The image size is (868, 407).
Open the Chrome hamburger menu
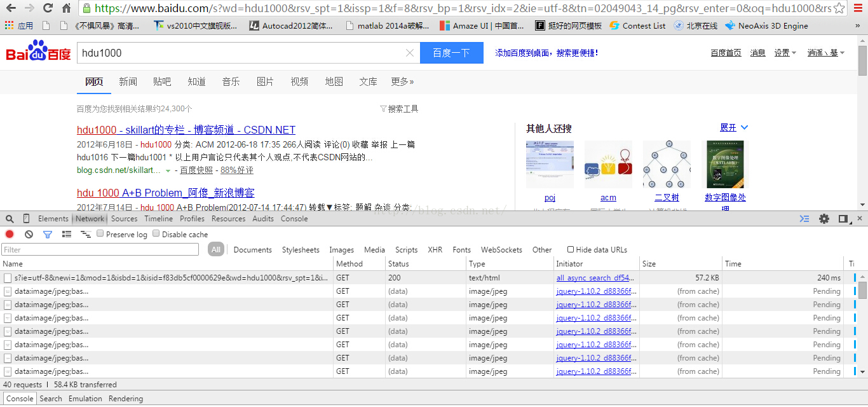[x=858, y=8]
